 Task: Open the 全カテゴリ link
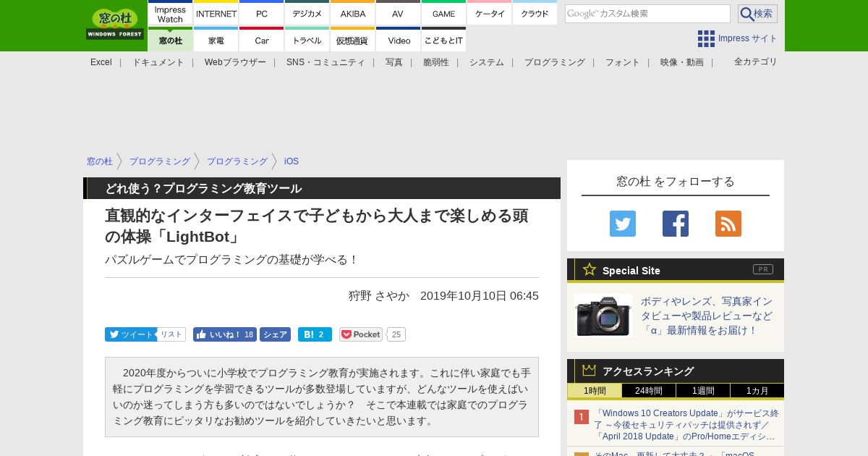click(x=756, y=62)
